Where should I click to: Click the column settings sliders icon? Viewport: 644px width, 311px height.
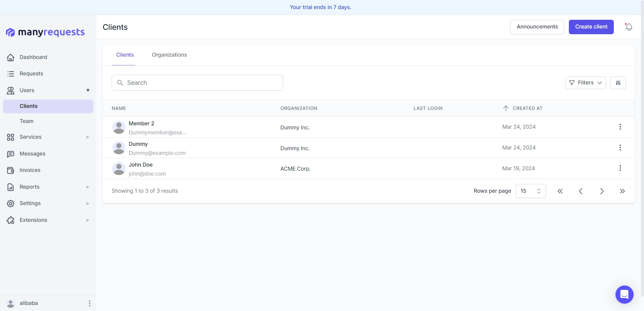pos(618,83)
